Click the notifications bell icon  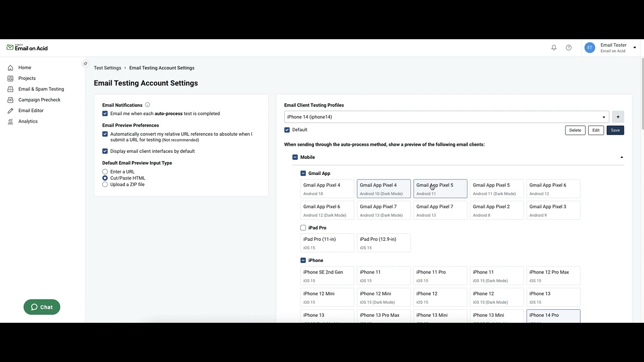(554, 48)
